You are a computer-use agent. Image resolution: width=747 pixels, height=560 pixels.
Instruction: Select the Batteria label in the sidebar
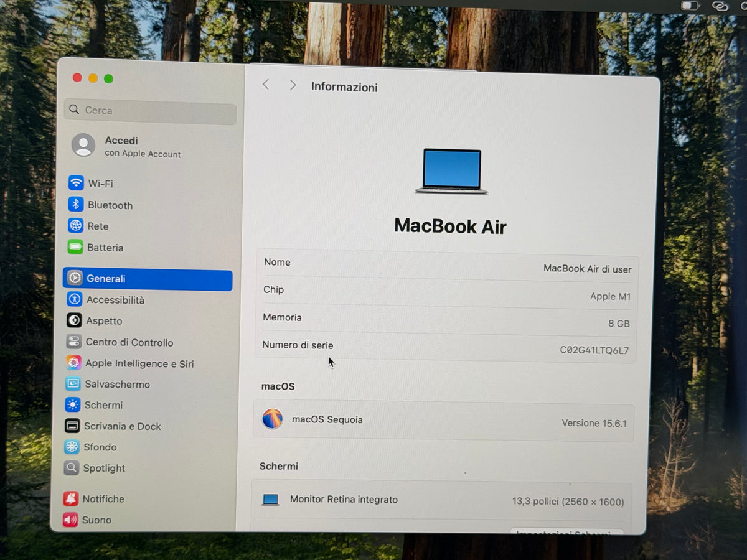coord(105,248)
